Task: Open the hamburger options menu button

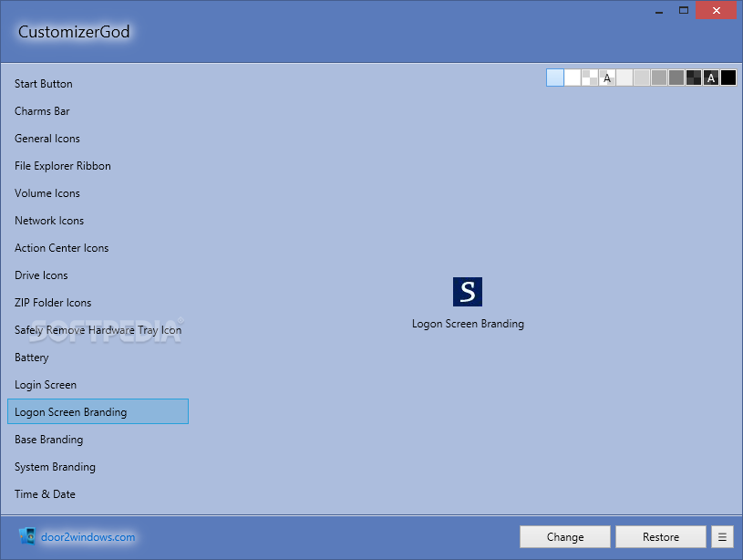Action: tap(722, 537)
